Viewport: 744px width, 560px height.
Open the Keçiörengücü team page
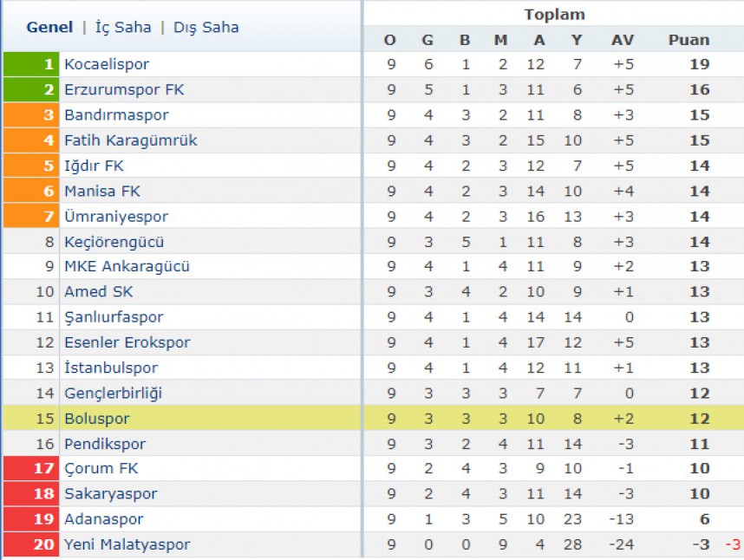tap(114, 242)
